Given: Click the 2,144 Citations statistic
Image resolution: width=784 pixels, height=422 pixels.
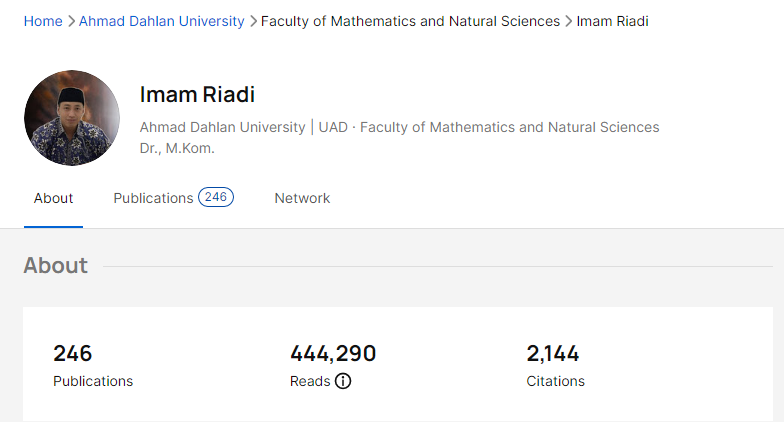Looking at the screenshot, I should (553, 353).
